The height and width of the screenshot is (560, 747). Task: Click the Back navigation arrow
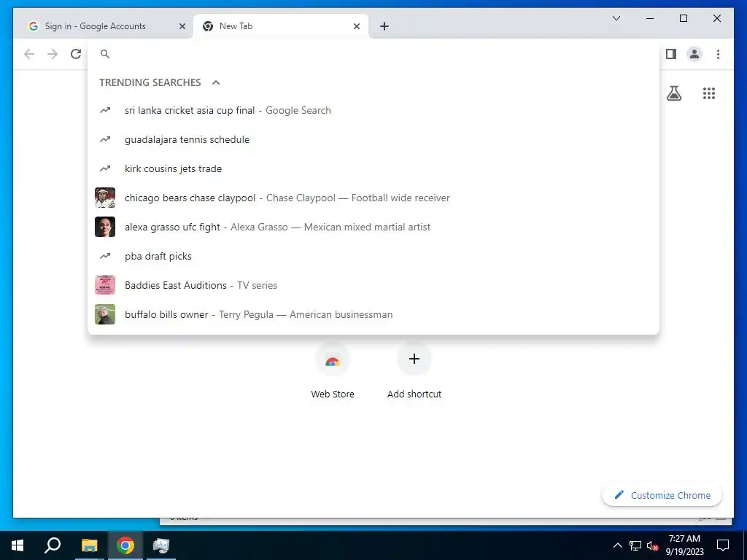tap(29, 54)
